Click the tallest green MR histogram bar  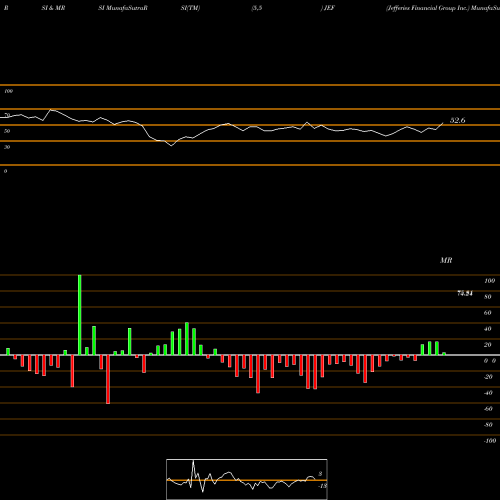[80, 315]
